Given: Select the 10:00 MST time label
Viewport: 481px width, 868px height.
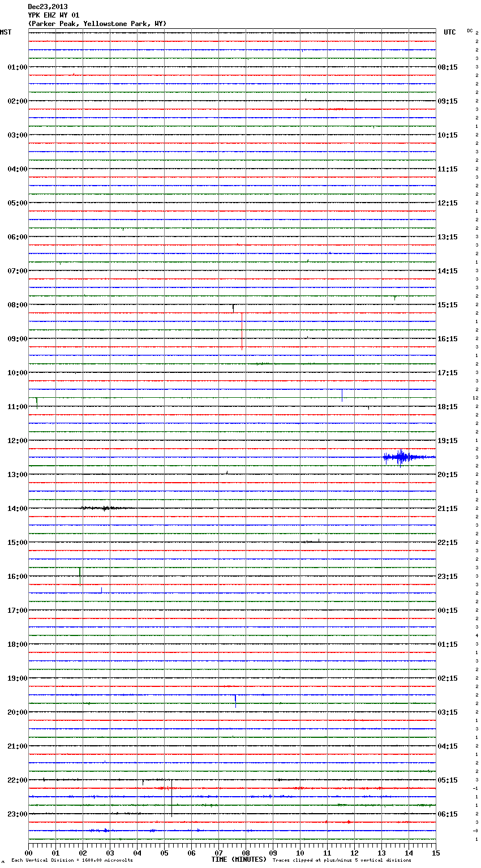Looking at the screenshot, I should click(x=18, y=373).
